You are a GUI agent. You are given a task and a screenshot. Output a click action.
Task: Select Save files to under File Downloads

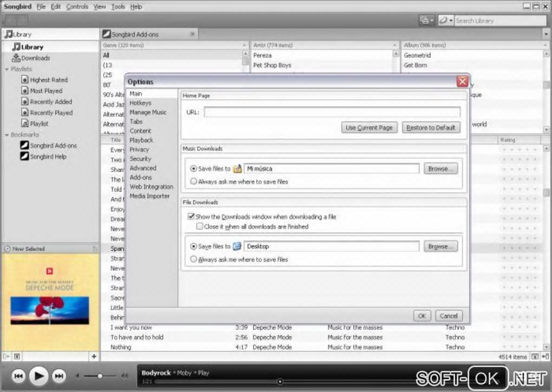(x=193, y=246)
